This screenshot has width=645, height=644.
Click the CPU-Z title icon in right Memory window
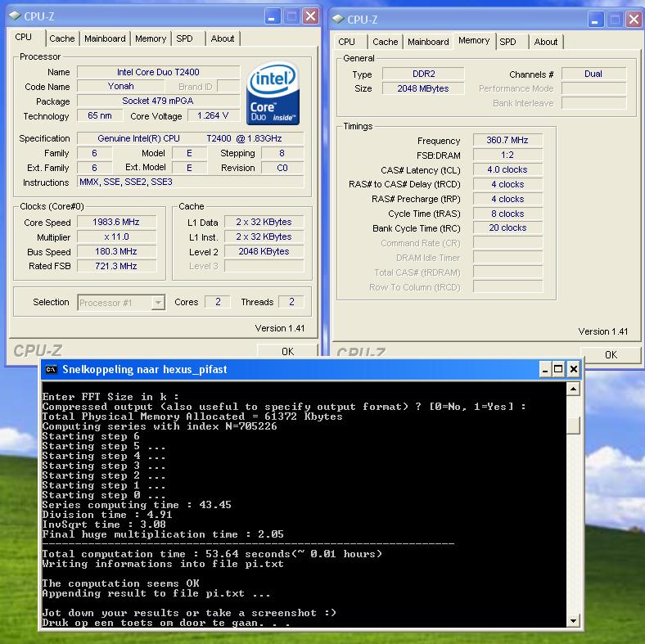[x=338, y=19]
